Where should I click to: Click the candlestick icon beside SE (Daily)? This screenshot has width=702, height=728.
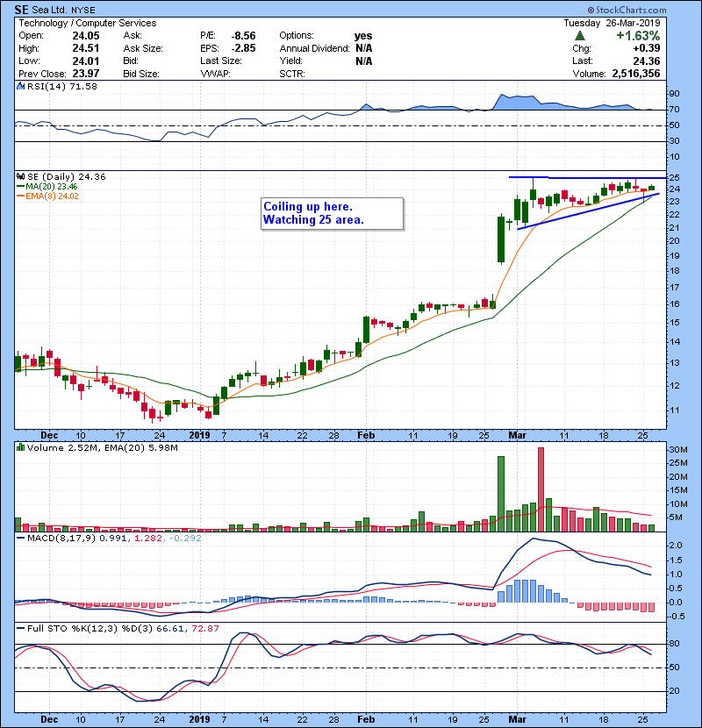click(20, 177)
